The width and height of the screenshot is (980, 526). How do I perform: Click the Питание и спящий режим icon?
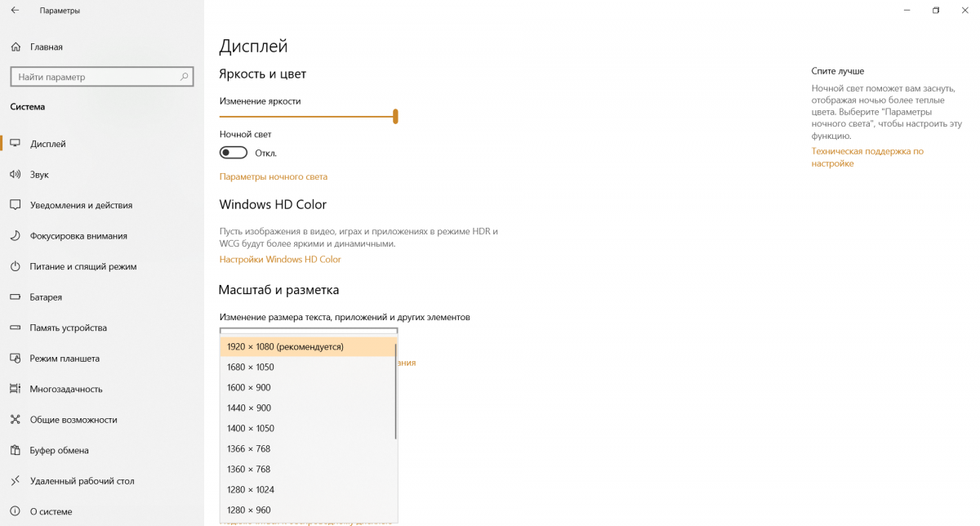[x=15, y=266]
